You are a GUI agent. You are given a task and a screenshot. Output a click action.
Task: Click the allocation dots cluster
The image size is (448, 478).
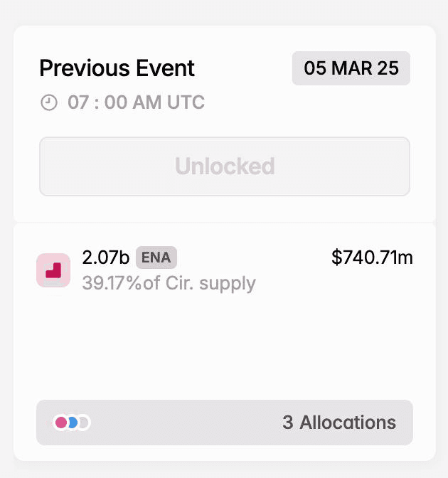click(72, 423)
